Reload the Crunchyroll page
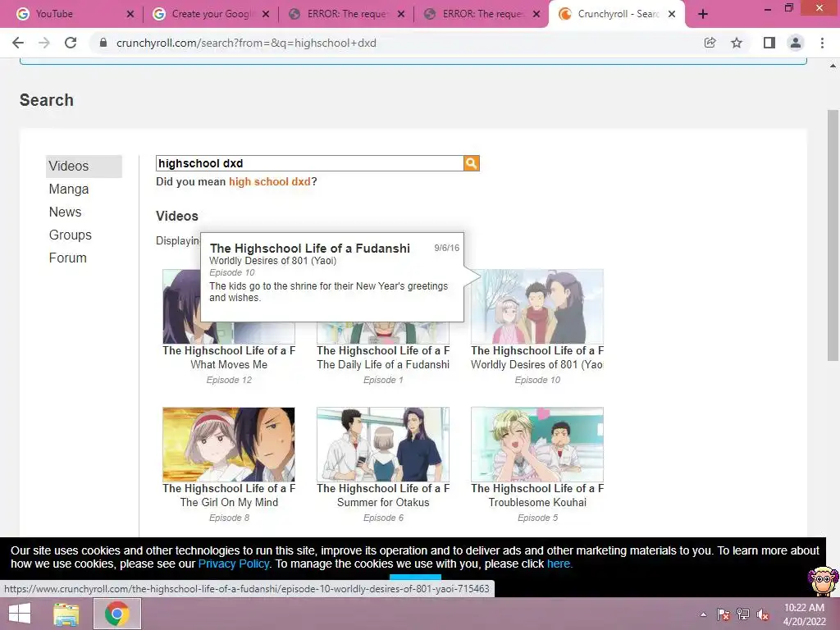This screenshot has width=840, height=630. pyautogui.click(x=71, y=43)
